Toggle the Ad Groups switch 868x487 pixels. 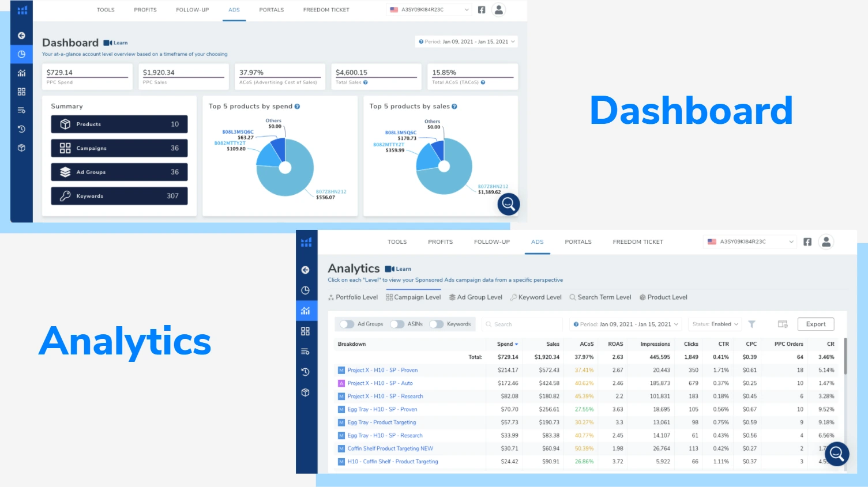(347, 324)
